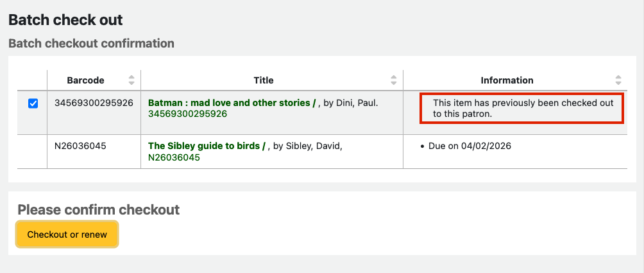Sort by Barcode using its sort arrows
This screenshot has height=273, width=644.
pos(131,80)
